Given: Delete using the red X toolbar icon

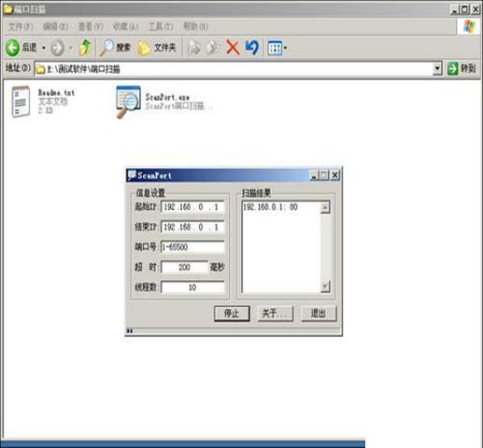Looking at the screenshot, I should point(233,48).
